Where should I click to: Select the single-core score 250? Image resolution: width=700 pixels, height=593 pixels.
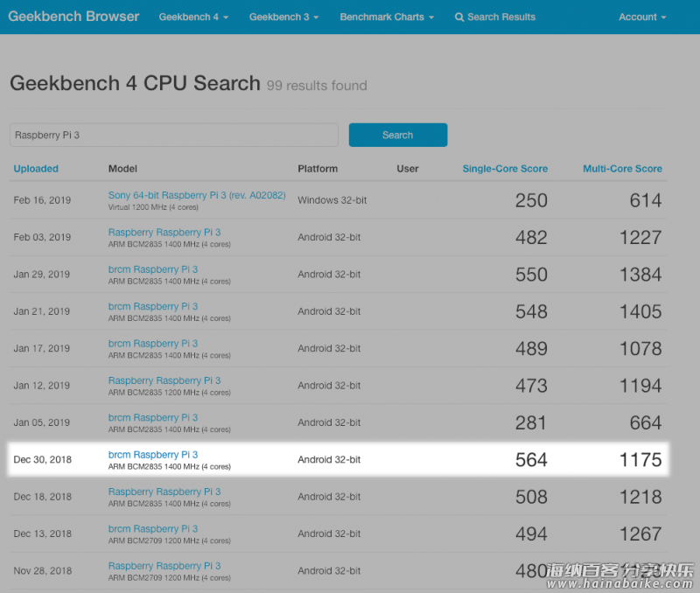[x=531, y=200]
